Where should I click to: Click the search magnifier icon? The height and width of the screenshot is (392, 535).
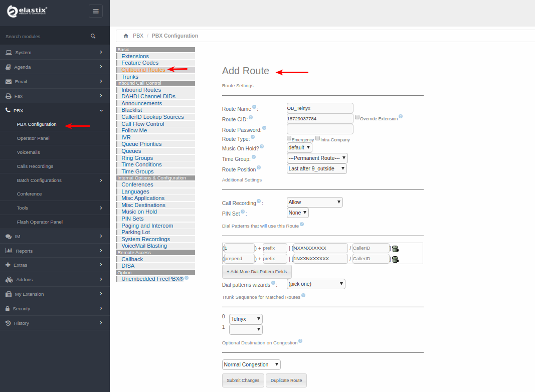[93, 36]
